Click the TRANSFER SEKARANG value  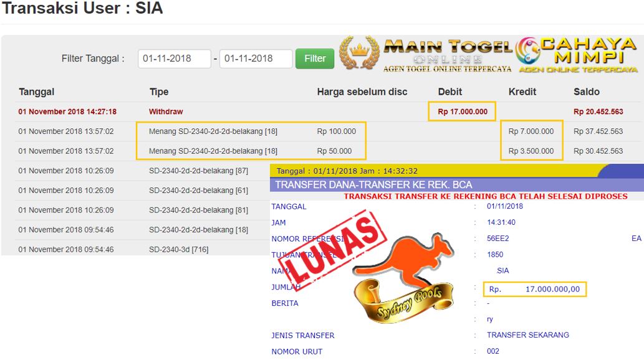[528, 335]
